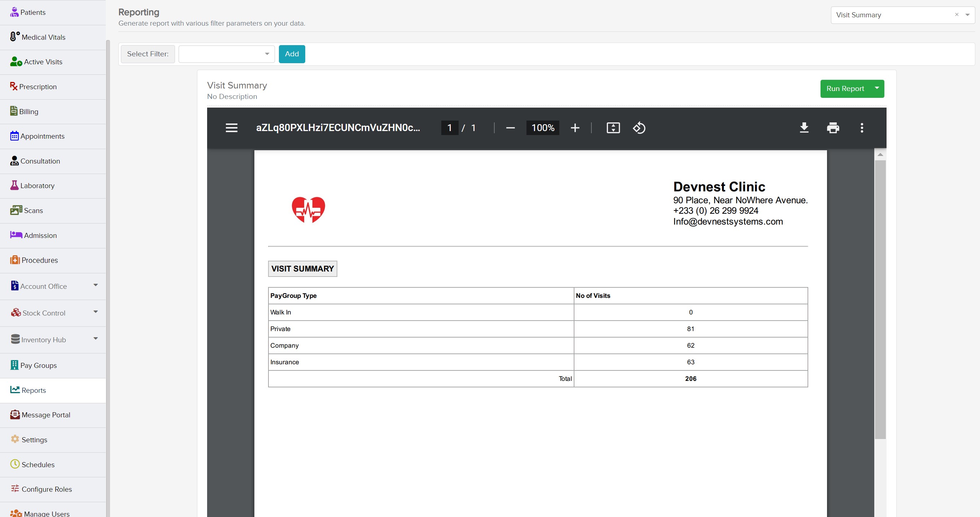Zoom in the PDF report
Screen dimensions: 980x517
[575, 128]
